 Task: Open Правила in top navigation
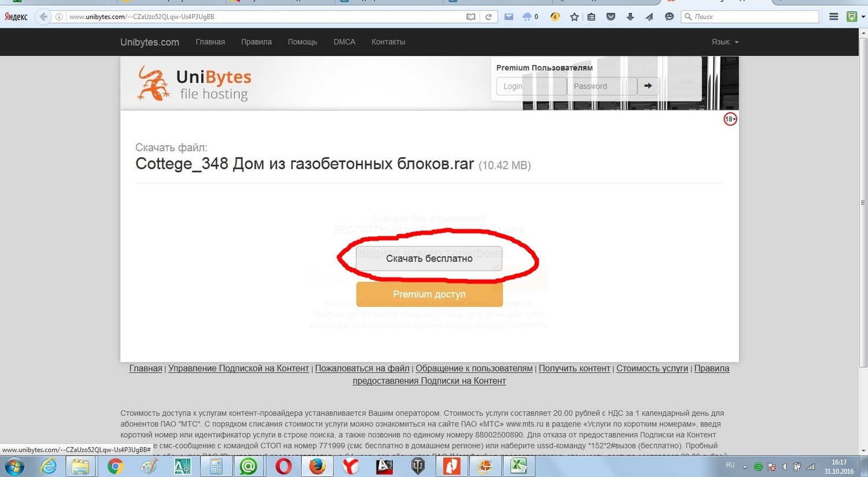256,42
